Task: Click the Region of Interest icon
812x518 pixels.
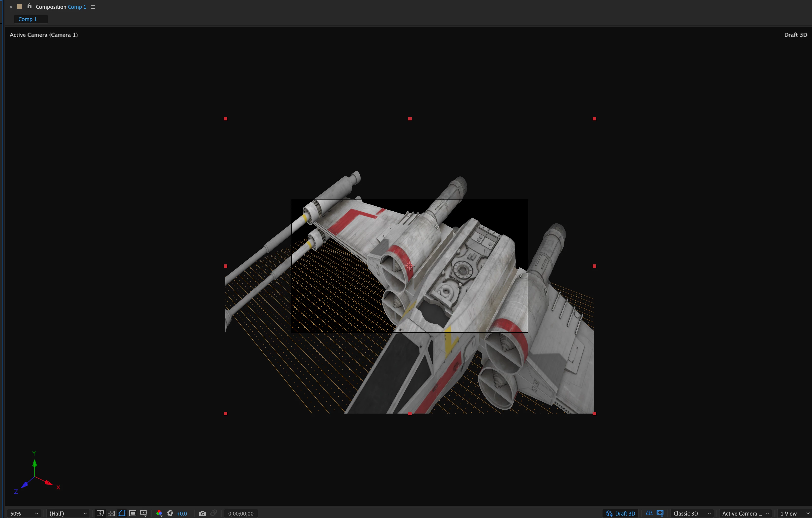Action: (x=133, y=513)
